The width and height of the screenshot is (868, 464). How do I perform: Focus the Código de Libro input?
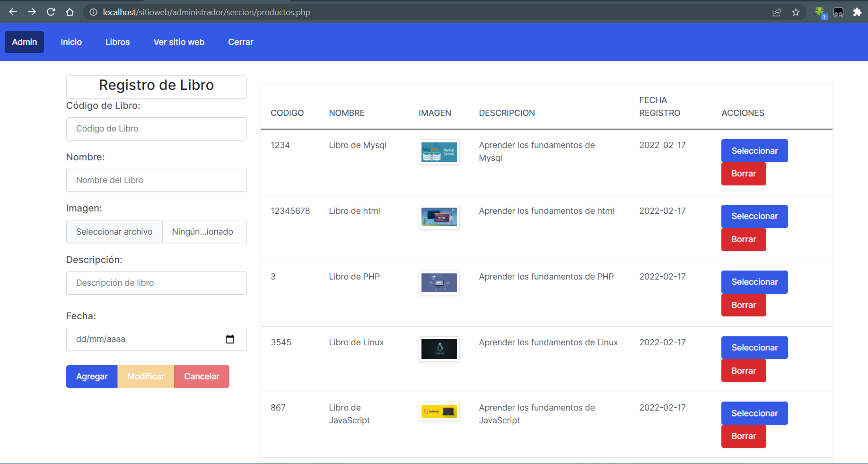click(x=157, y=129)
